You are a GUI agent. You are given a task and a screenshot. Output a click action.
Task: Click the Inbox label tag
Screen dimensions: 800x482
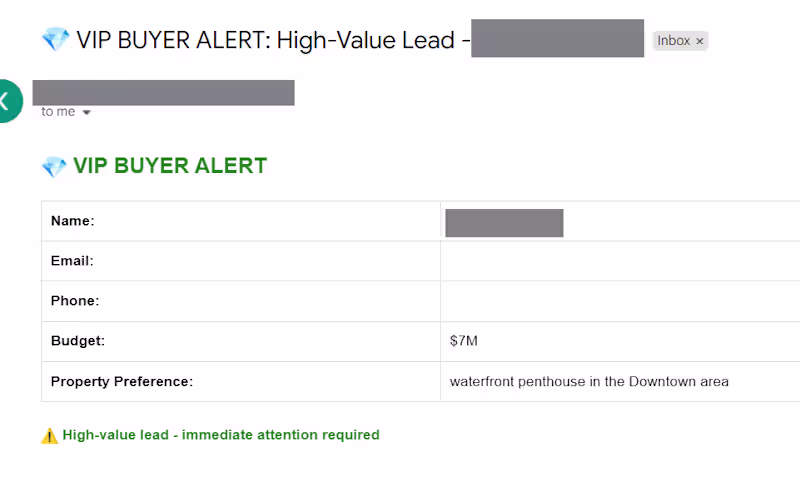674,41
